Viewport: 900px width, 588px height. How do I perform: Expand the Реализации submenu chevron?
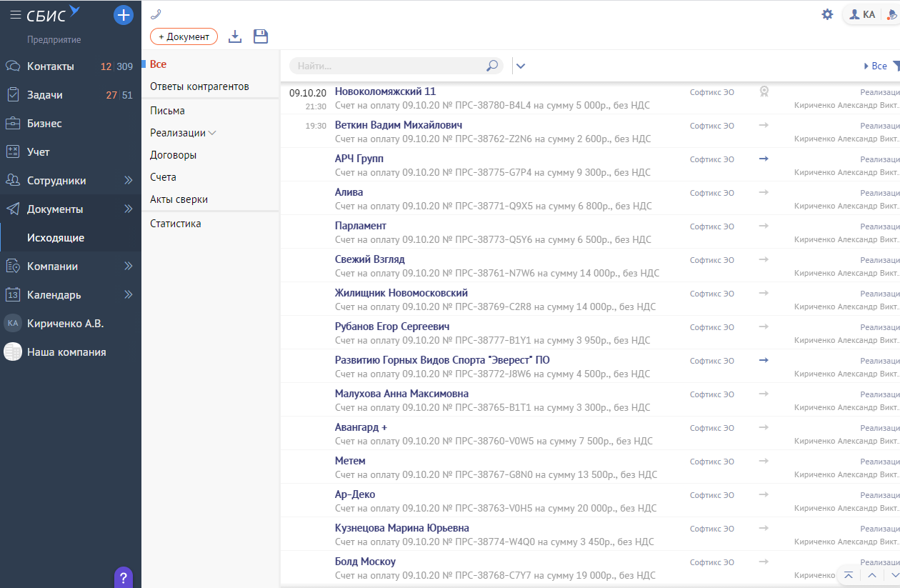212,133
